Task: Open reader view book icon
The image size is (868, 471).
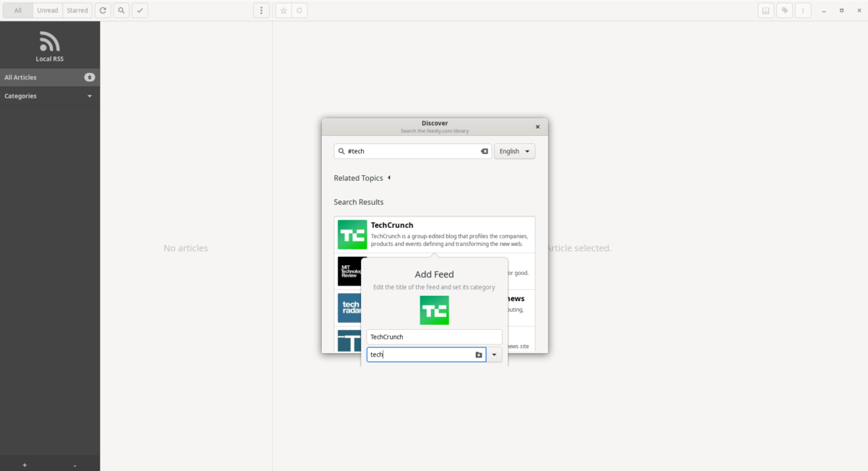Action: (x=766, y=11)
